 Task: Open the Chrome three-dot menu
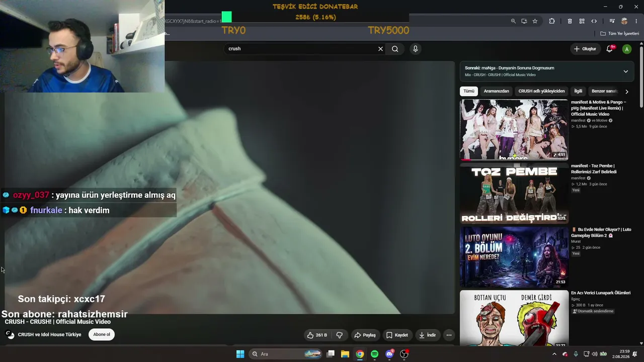click(636, 21)
